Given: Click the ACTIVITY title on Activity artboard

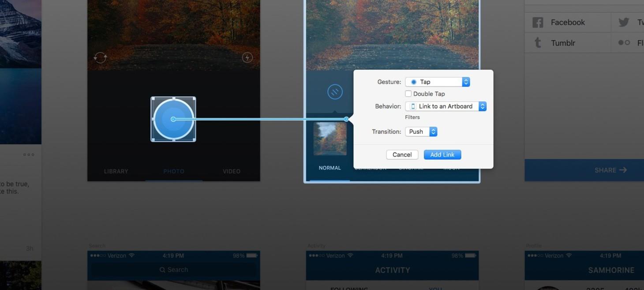Looking at the screenshot, I should click(393, 270).
